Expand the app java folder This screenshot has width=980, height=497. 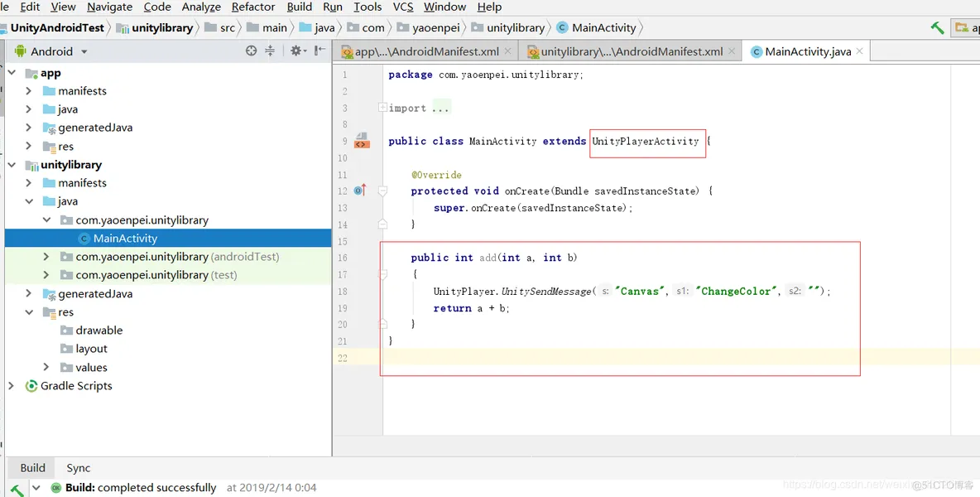coord(29,109)
